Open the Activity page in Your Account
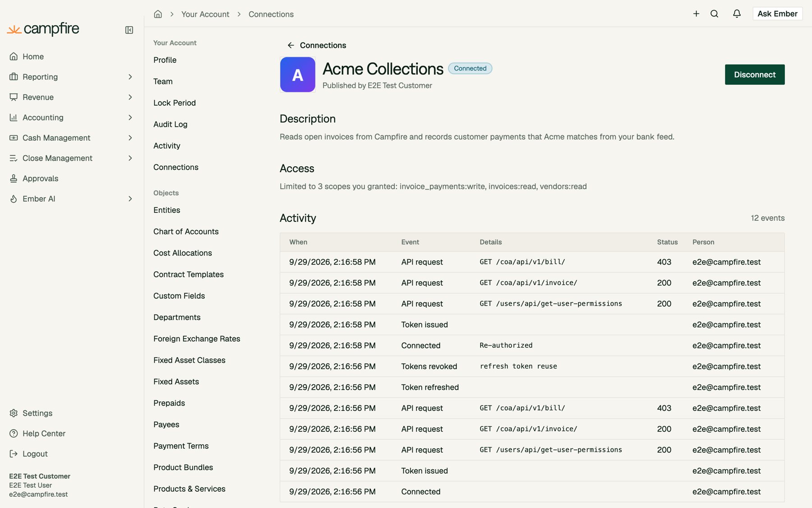812x508 pixels. coord(166,146)
